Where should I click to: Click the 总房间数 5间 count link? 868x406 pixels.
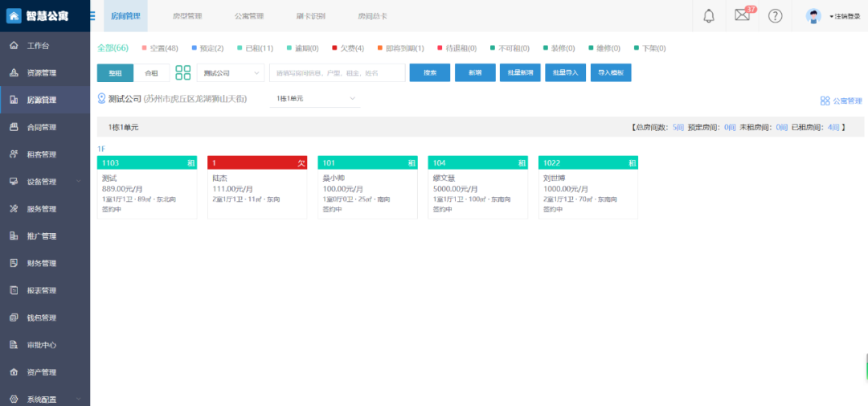pos(678,127)
